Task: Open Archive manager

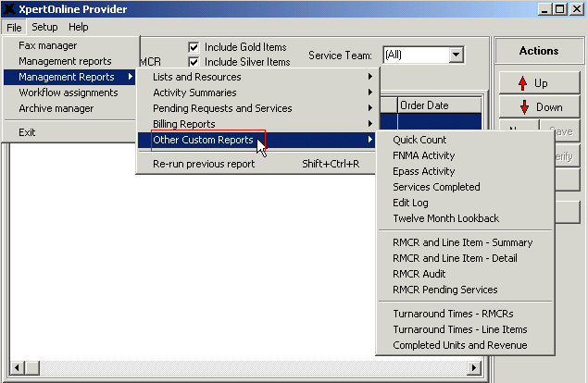Action: coord(69,108)
